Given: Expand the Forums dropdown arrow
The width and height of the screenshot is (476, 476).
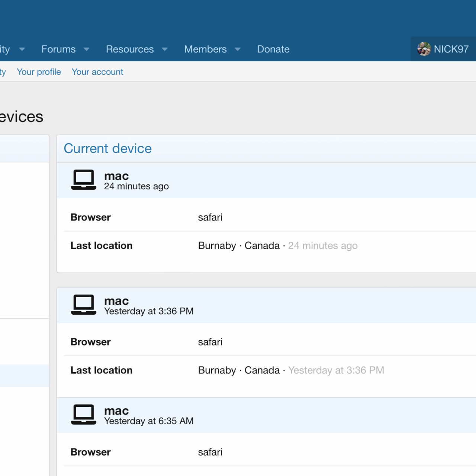Looking at the screenshot, I should (x=87, y=49).
